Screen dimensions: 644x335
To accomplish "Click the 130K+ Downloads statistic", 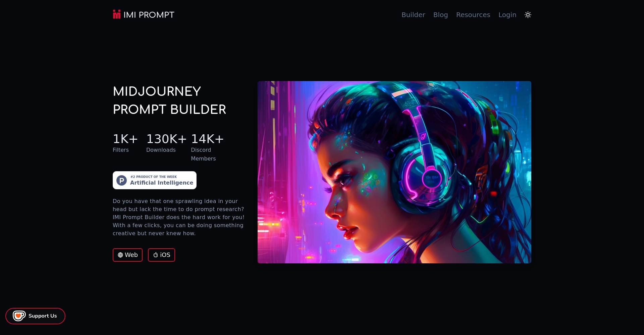I will pyautogui.click(x=166, y=143).
